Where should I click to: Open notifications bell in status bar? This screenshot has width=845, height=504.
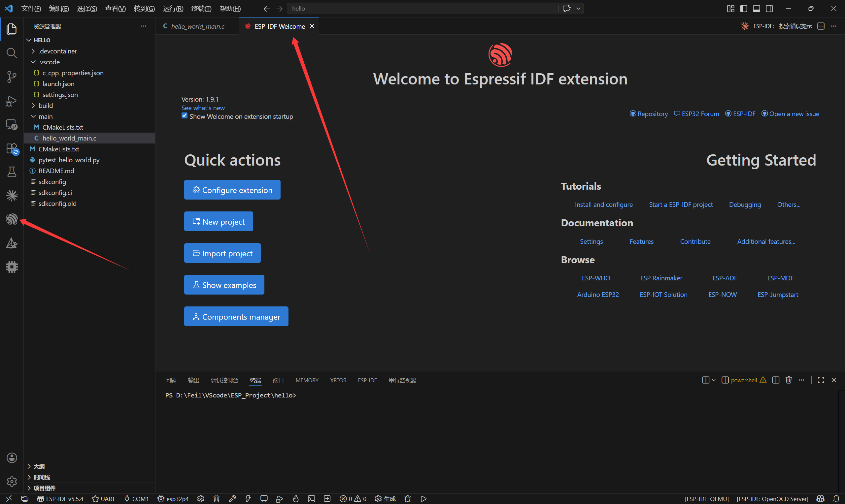click(x=836, y=499)
